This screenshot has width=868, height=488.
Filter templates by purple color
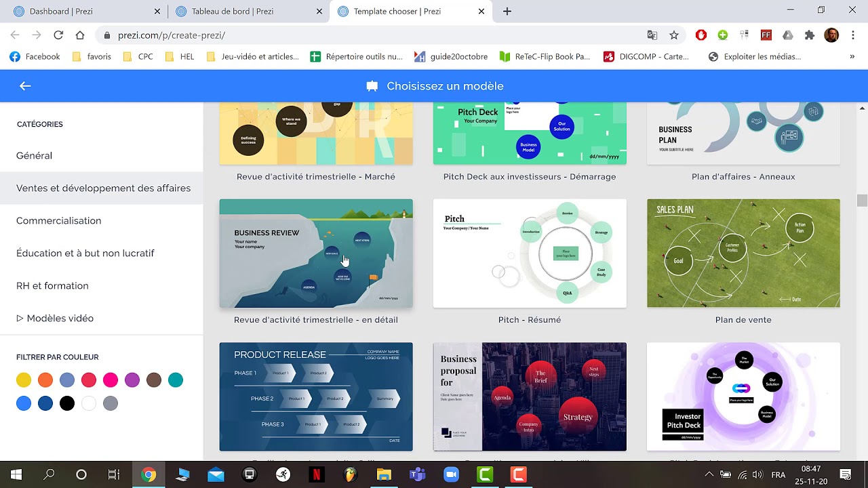click(x=132, y=380)
